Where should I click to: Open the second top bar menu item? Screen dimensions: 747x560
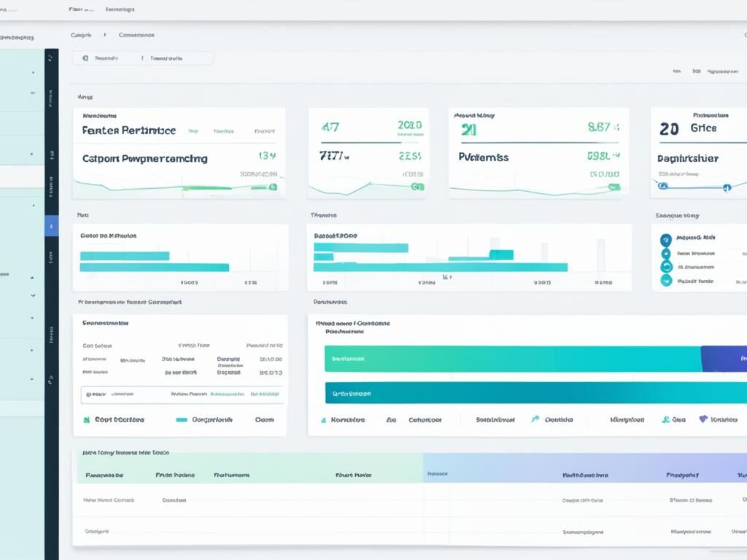click(120, 10)
